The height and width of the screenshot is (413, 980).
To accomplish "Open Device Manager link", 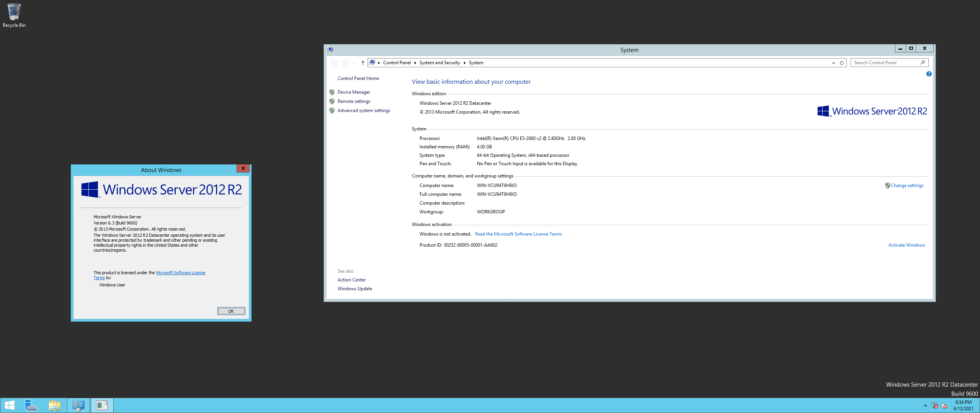I will click(x=354, y=92).
